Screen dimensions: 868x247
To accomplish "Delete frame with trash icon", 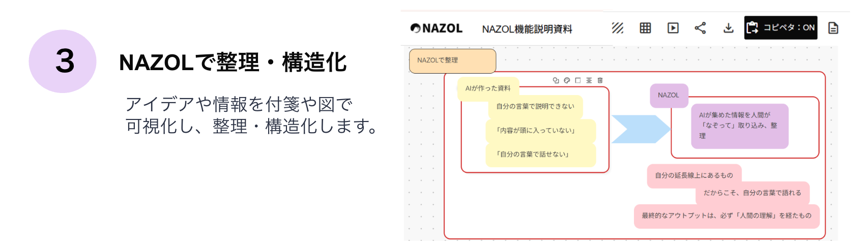I will [600, 80].
